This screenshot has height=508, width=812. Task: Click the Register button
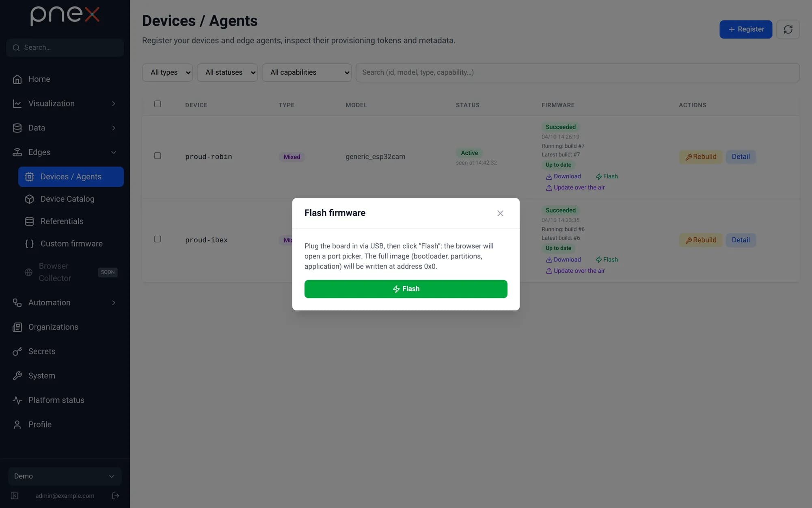click(745, 29)
